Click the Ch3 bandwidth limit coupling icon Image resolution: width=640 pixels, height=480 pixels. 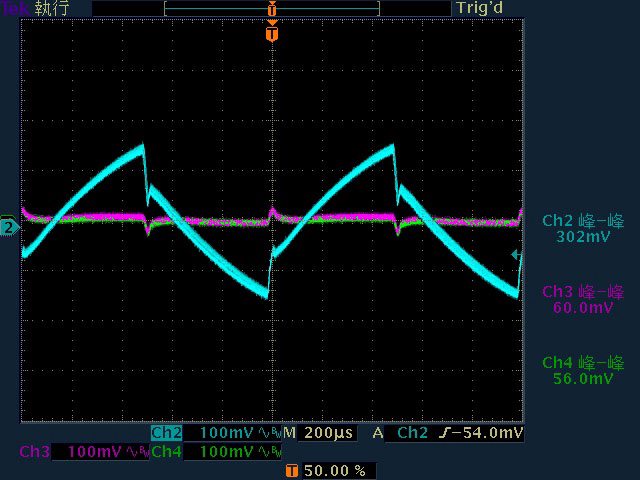(x=138, y=452)
